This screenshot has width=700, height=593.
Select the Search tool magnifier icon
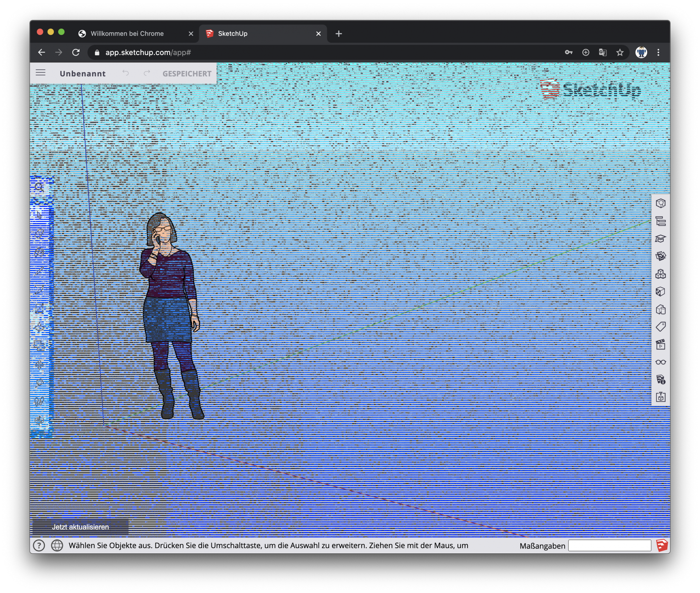(39, 187)
